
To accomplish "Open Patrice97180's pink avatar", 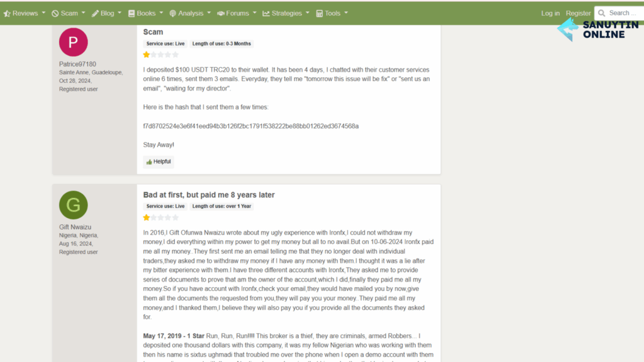I will point(73,42).
